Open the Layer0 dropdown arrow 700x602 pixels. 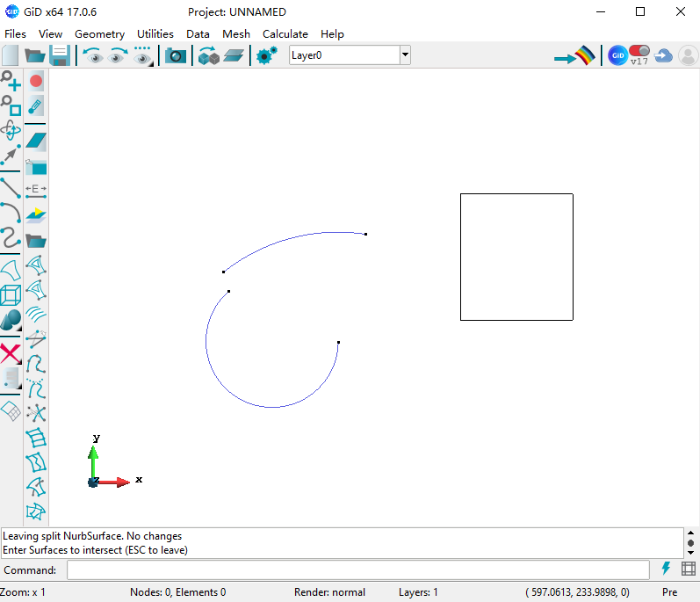[x=405, y=55]
